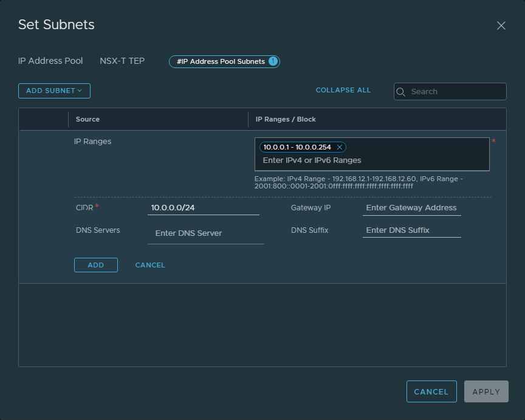Click the IP Ranges / Block column header
This screenshot has height=420, width=525.
coord(286,119)
